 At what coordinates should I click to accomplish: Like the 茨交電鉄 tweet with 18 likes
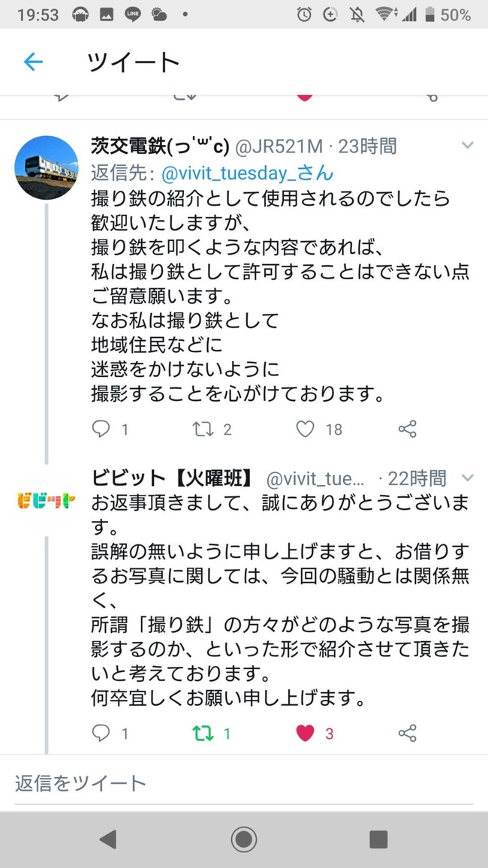(x=305, y=429)
